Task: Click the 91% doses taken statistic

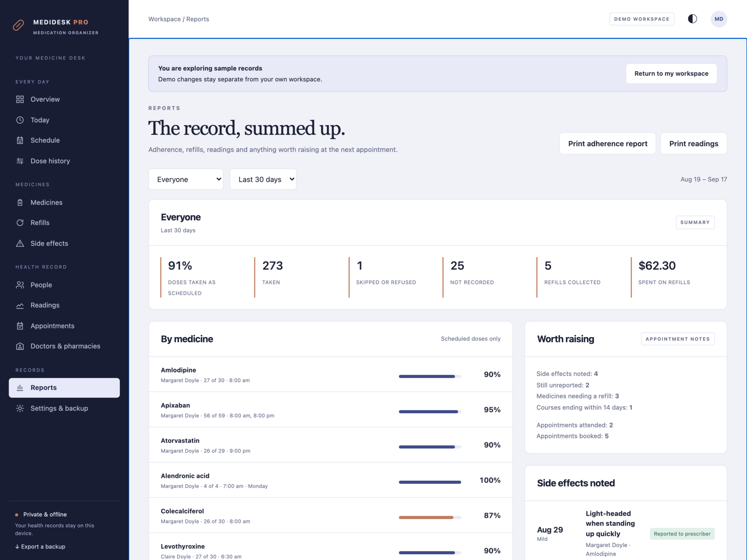Action: (x=180, y=266)
